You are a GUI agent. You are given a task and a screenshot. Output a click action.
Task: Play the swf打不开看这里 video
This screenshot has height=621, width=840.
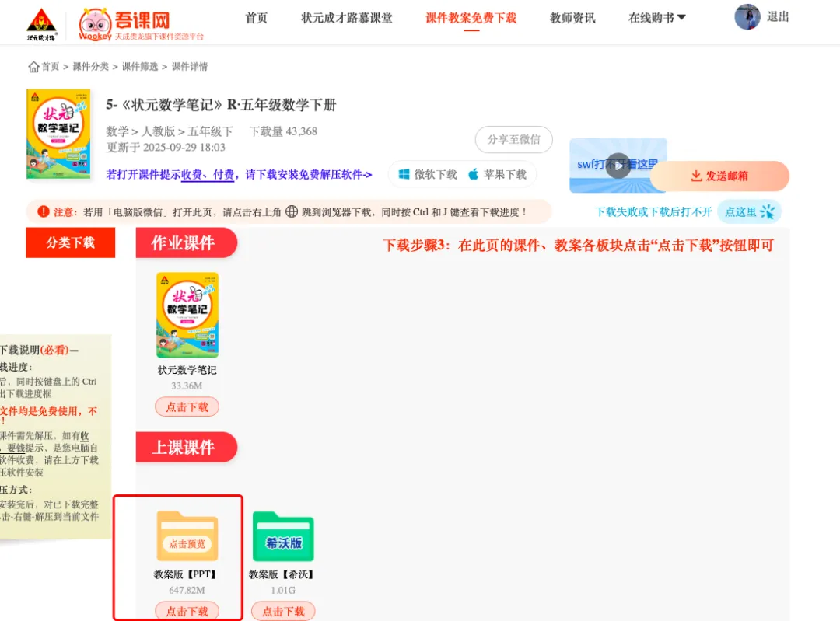click(618, 166)
